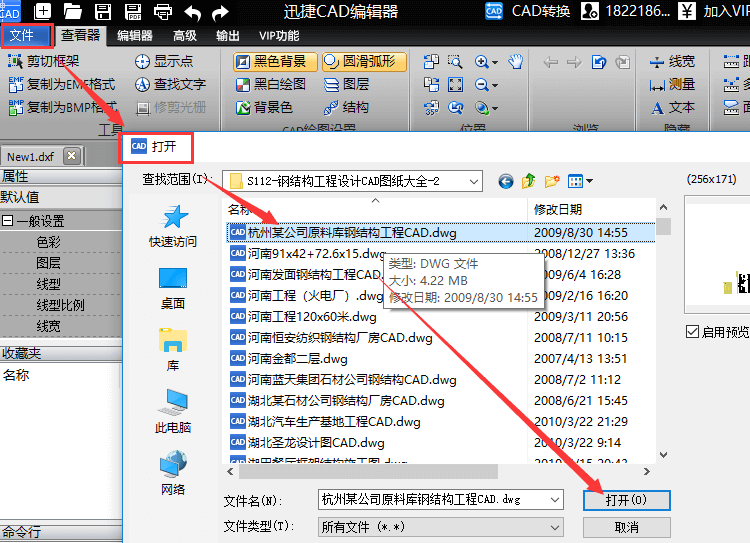Click 复制为BMP格式
Screen dimensions: 750x543
click(63, 107)
